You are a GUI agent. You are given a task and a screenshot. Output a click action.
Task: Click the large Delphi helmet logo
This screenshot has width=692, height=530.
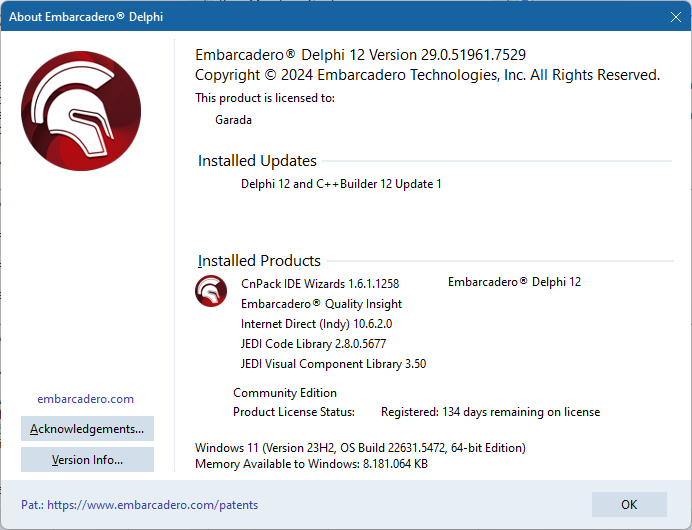(x=81, y=111)
